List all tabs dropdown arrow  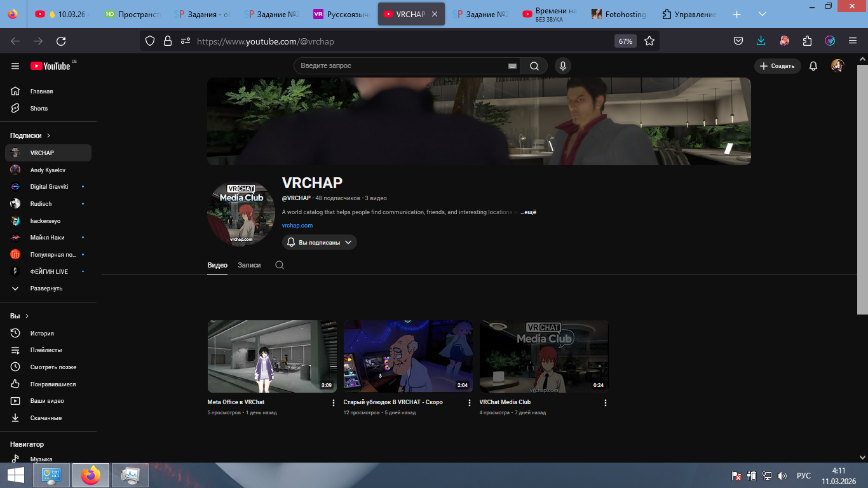point(763,14)
